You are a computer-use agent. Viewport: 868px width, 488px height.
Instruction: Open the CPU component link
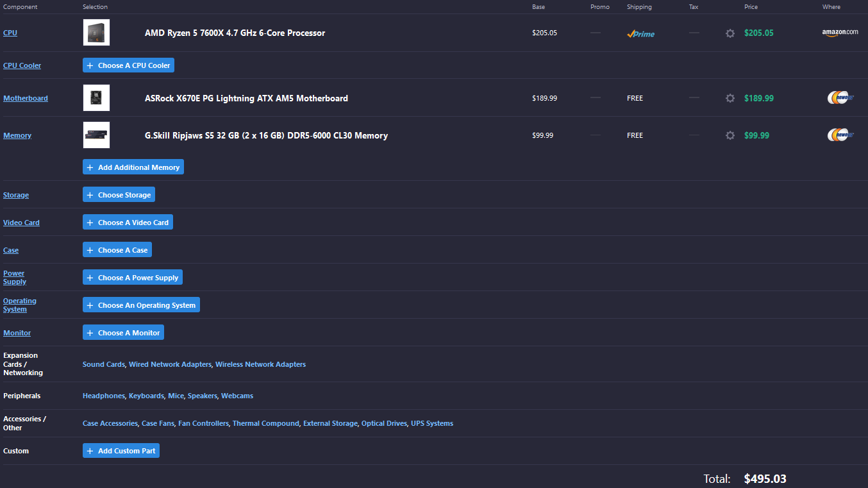click(x=10, y=33)
